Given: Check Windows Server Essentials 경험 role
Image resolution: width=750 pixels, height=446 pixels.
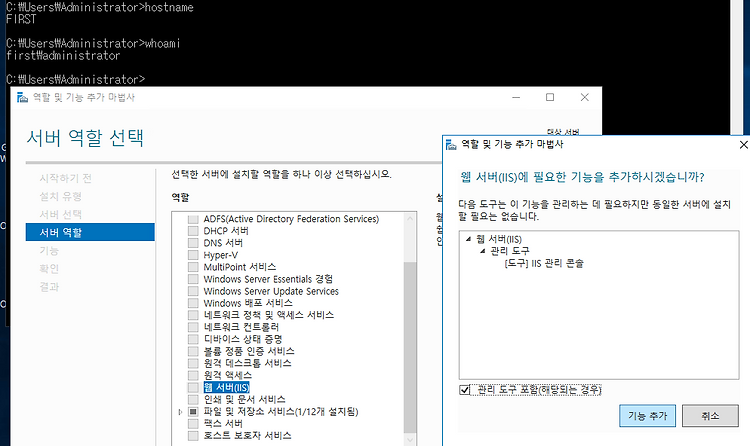Looking at the screenshot, I should (x=193, y=279).
